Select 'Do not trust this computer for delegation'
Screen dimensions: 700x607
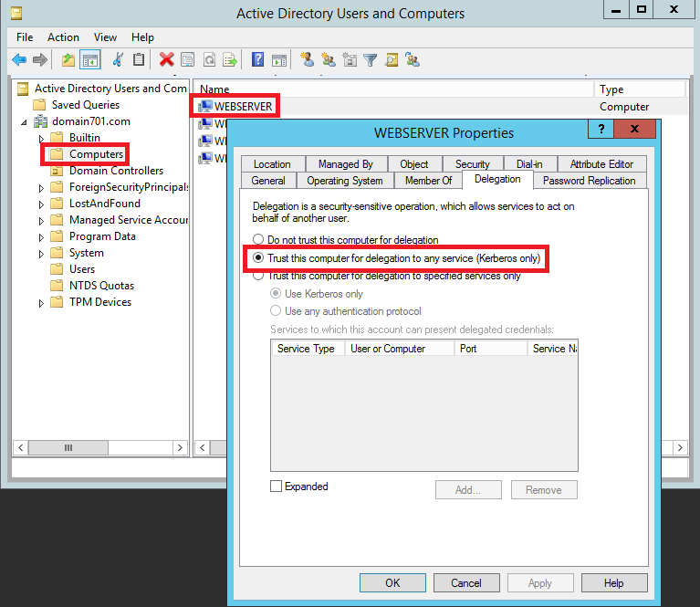pyautogui.click(x=258, y=240)
